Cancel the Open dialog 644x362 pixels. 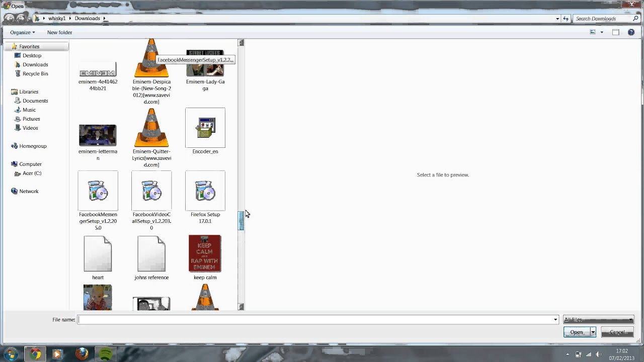point(617,332)
